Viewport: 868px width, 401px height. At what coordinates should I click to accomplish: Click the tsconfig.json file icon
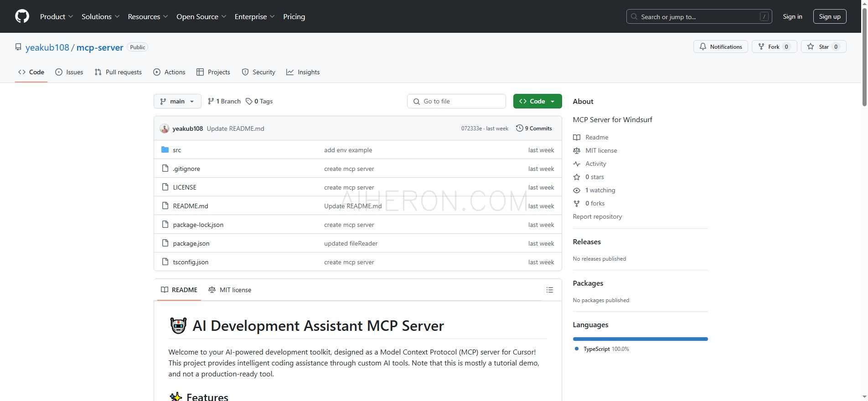point(165,262)
